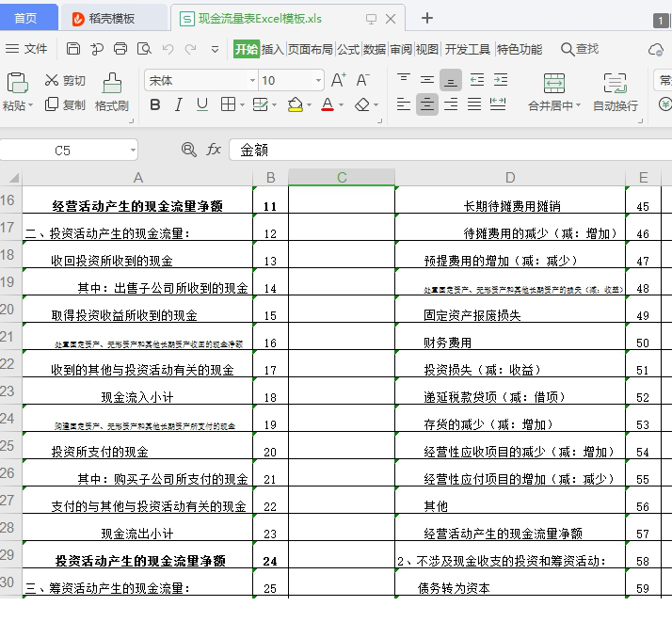Screen dimensions: 672x622
Task: Click the Clear eraser icon
Action: click(362, 104)
